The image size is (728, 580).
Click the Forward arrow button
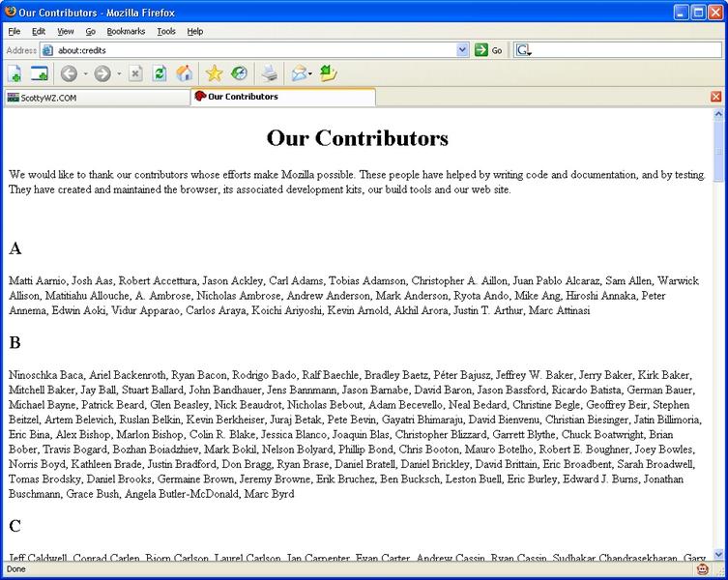[102, 73]
